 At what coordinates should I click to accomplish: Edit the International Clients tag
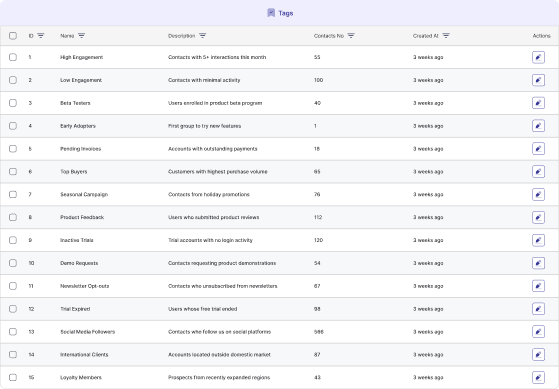click(538, 354)
